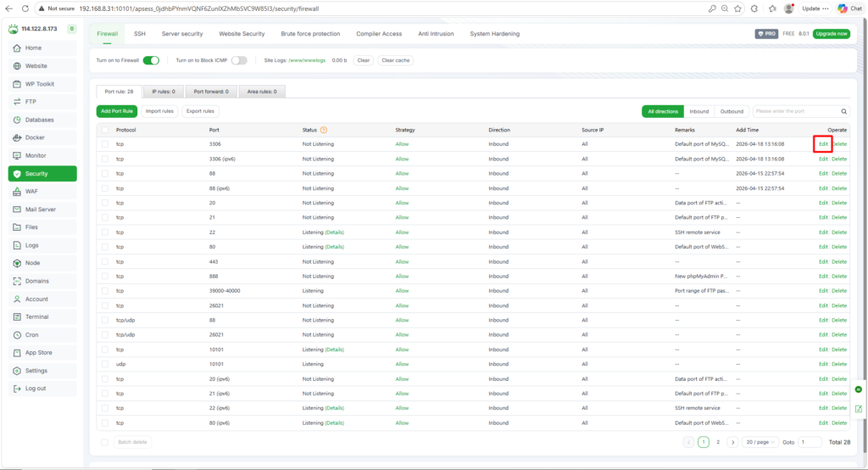Go to next page with pagination arrow
Screen dimensions: 868x470
[x=732, y=442]
